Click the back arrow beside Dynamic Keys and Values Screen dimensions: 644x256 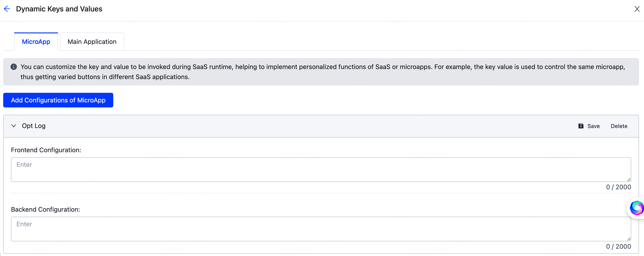(7, 8)
